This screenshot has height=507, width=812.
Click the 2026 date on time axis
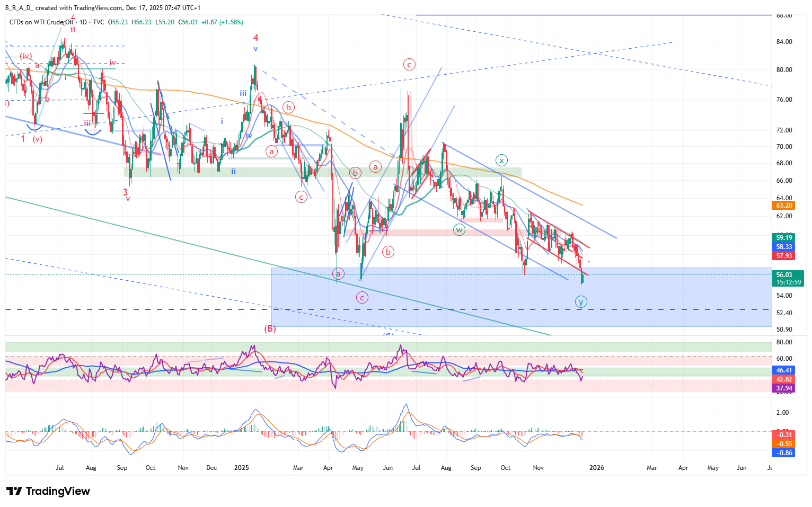tap(597, 468)
